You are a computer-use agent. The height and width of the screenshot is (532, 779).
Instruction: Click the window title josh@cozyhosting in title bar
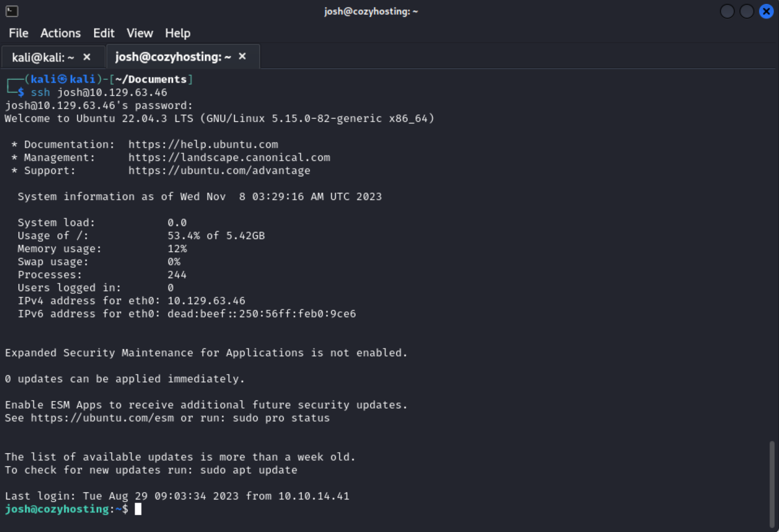tap(371, 11)
